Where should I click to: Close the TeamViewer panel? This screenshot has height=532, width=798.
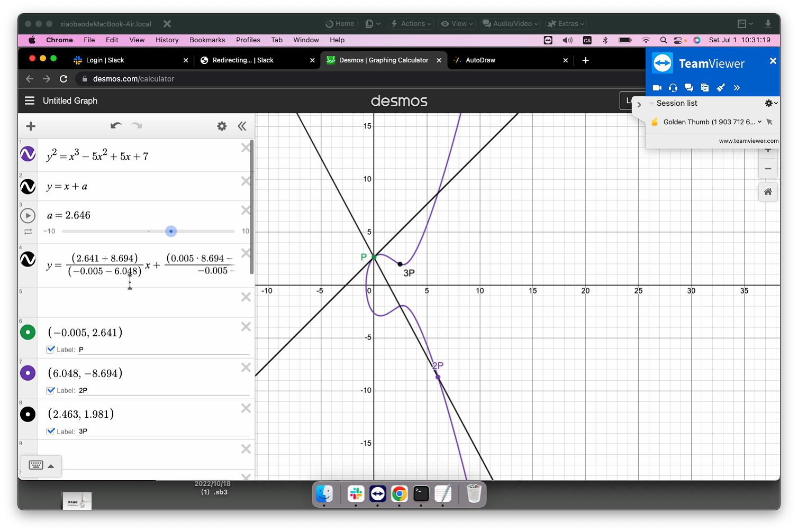[773, 61]
